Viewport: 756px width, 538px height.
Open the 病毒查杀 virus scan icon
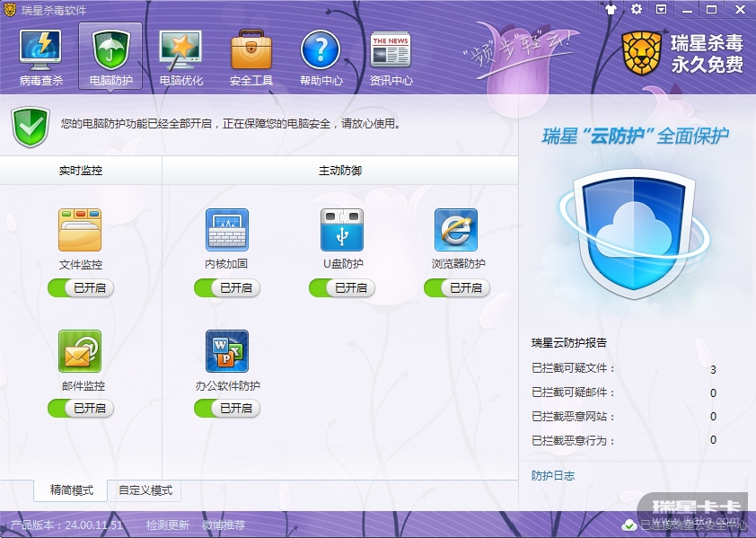pyautogui.click(x=40, y=49)
